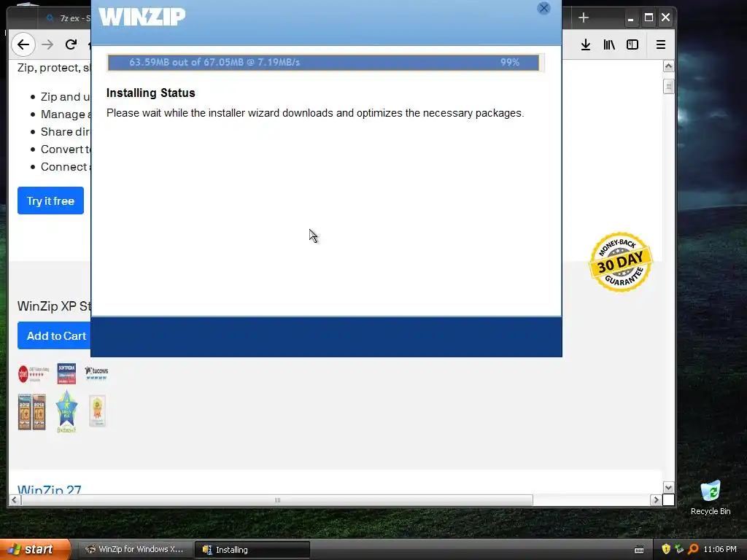
Task: Click the on-screen keyboard taskbar icon
Action: click(639, 550)
